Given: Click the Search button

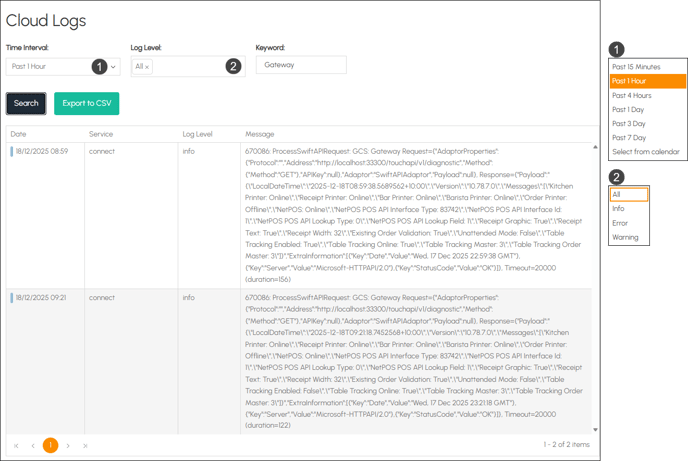Looking at the screenshot, I should click(26, 103).
